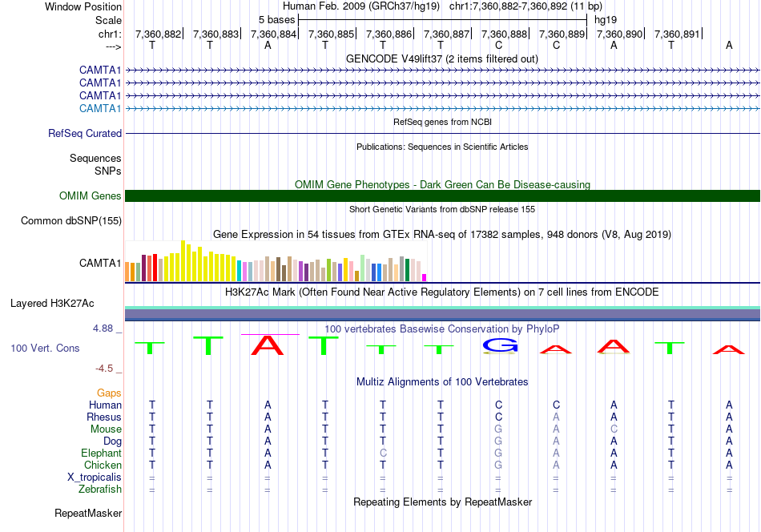Screen dimensions: 761x532
Task: Click the hg19 label beside the scale bar
Action: click(x=606, y=20)
